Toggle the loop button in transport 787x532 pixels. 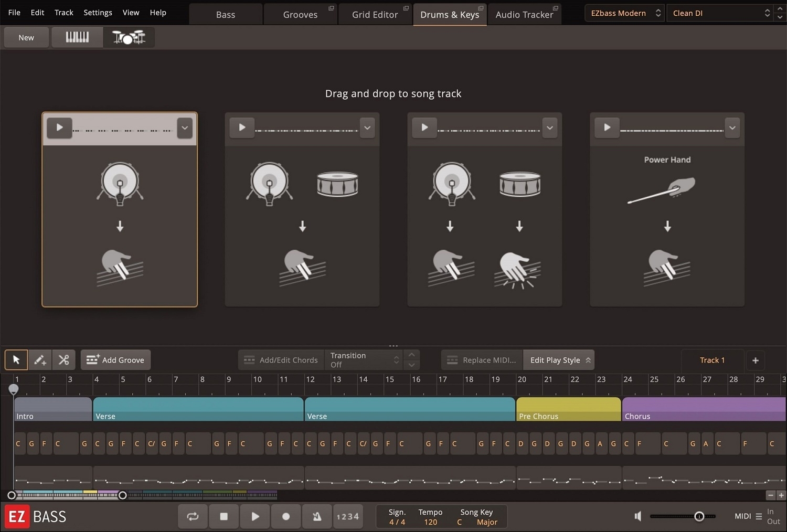[193, 516]
